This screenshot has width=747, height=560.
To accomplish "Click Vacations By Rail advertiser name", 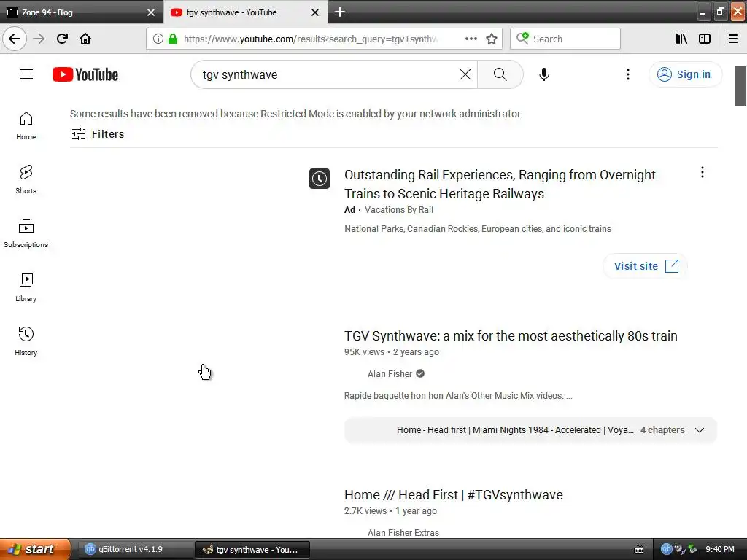I will click(399, 210).
